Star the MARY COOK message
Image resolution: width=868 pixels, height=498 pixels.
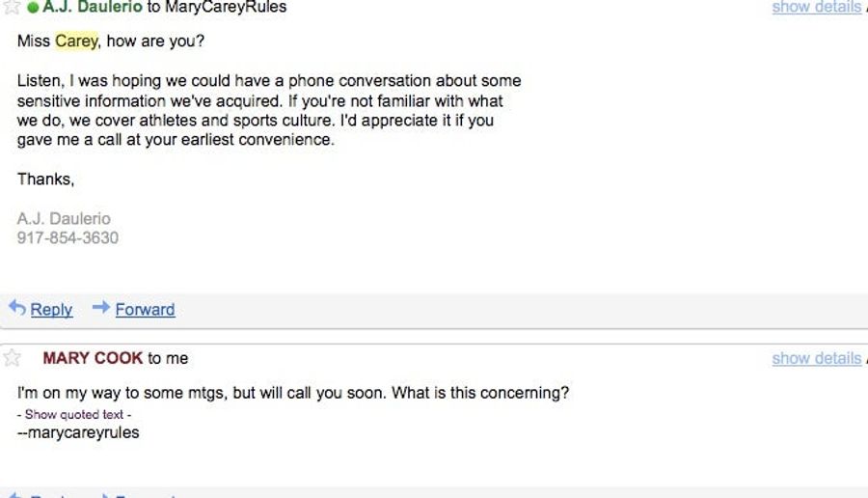click(12, 358)
